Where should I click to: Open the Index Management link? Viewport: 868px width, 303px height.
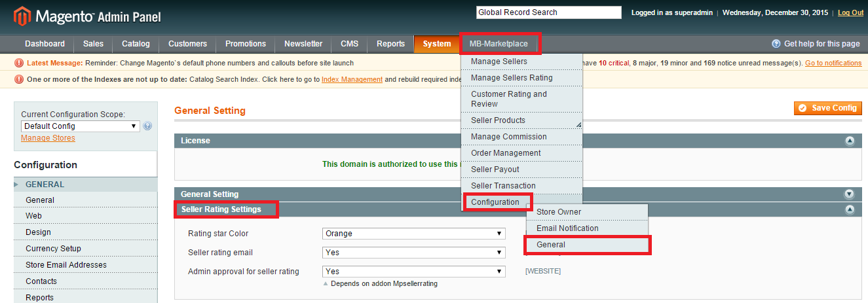point(352,79)
